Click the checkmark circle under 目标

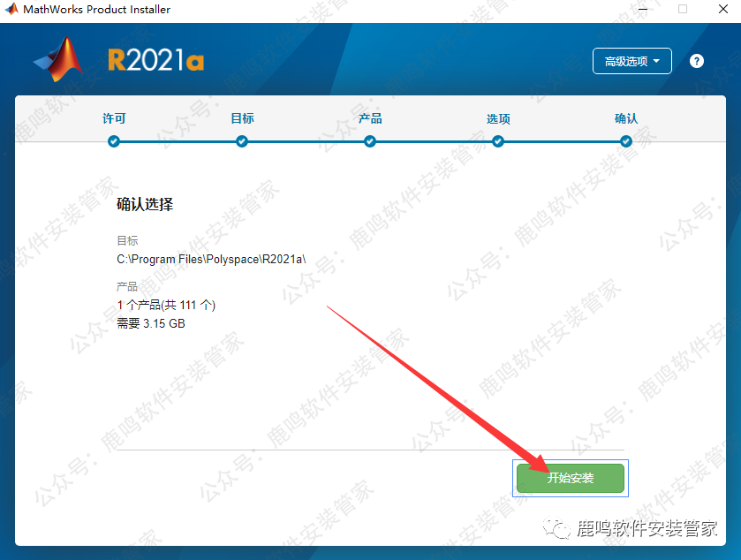click(242, 140)
